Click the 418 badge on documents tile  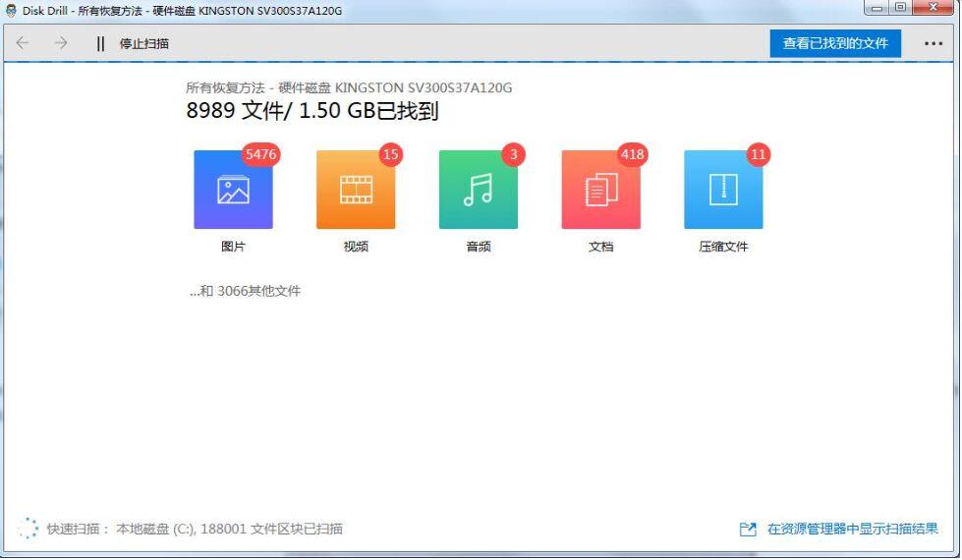pos(633,154)
